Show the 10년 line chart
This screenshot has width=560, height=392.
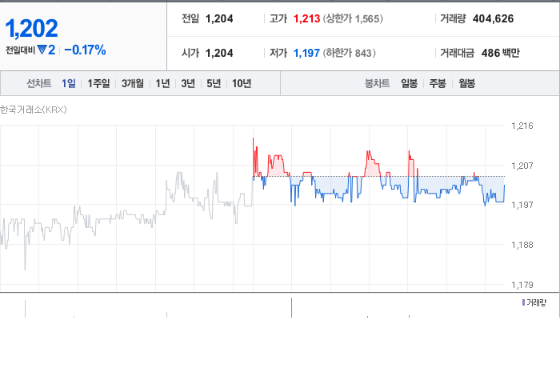pyautogui.click(x=242, y=83)
